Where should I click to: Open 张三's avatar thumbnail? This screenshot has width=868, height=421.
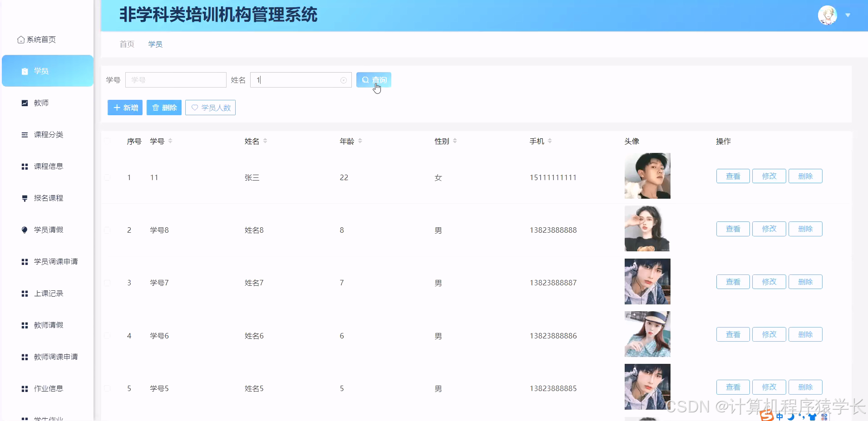[647, 176]
